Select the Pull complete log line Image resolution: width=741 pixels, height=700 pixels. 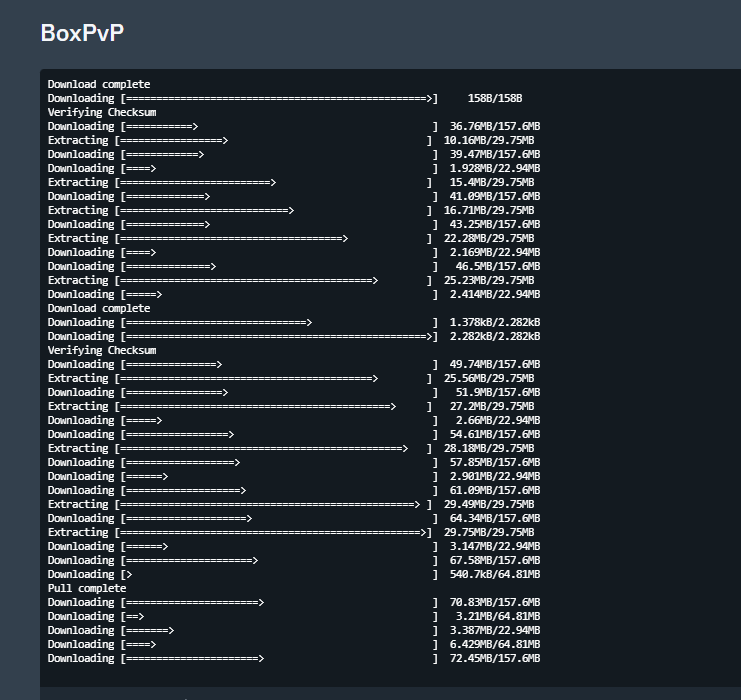click(x=87, y=588)
